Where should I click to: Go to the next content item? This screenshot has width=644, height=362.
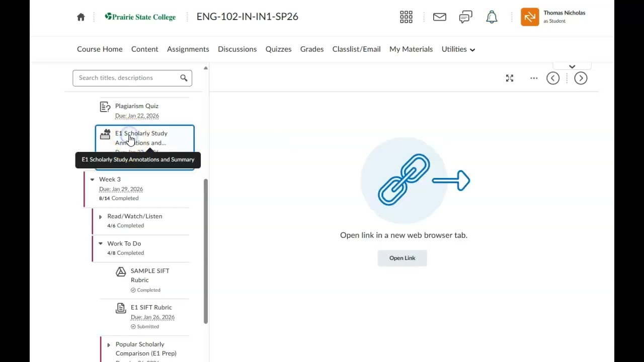click(581, 78)
